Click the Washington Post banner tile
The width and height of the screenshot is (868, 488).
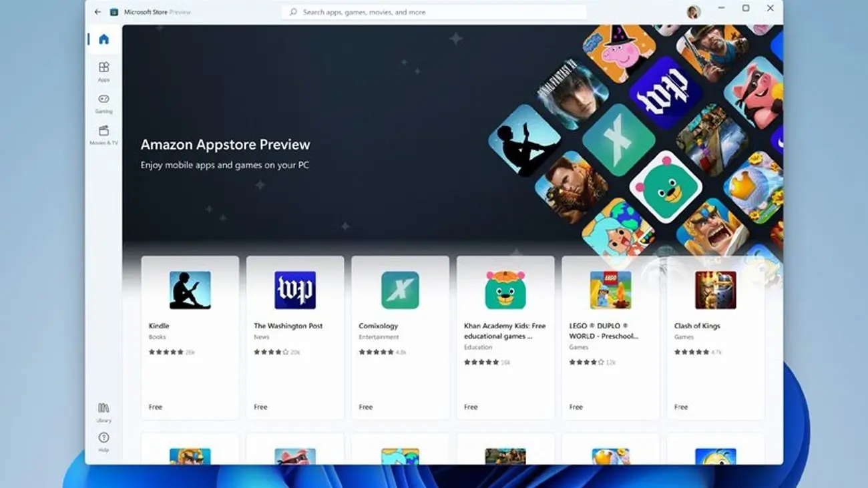pos(666,93)
